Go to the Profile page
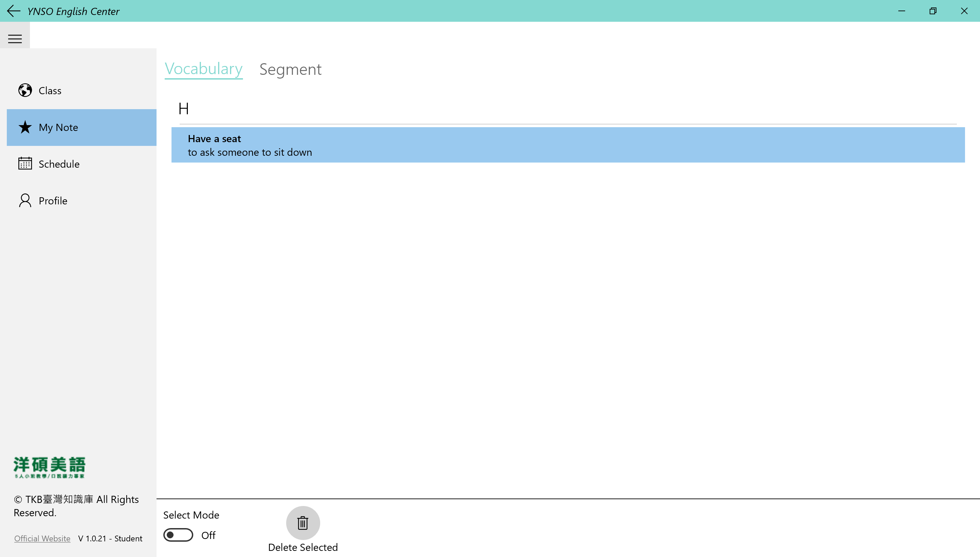The height and width of the screenshot is (557, 980). tap(53, 201)
